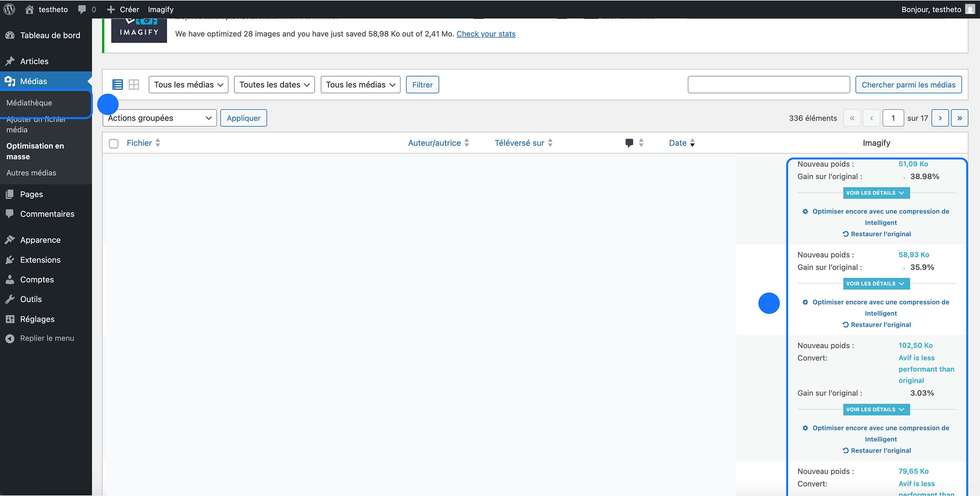The width and height of the screenshot is (980, 496).
Task: Open Extensions in the sidebar menu
Action: (x=40, y=260)
